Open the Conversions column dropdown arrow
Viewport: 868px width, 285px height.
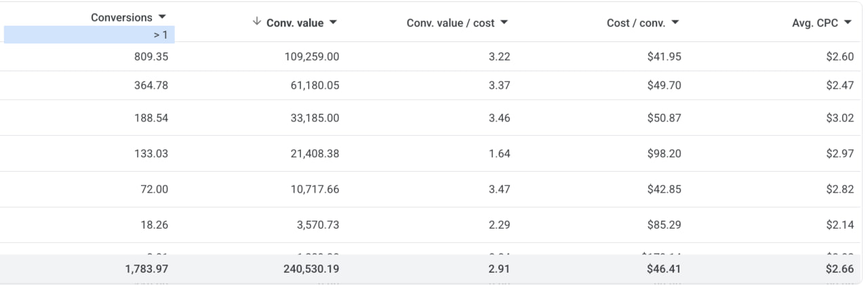tap(161, 17)
